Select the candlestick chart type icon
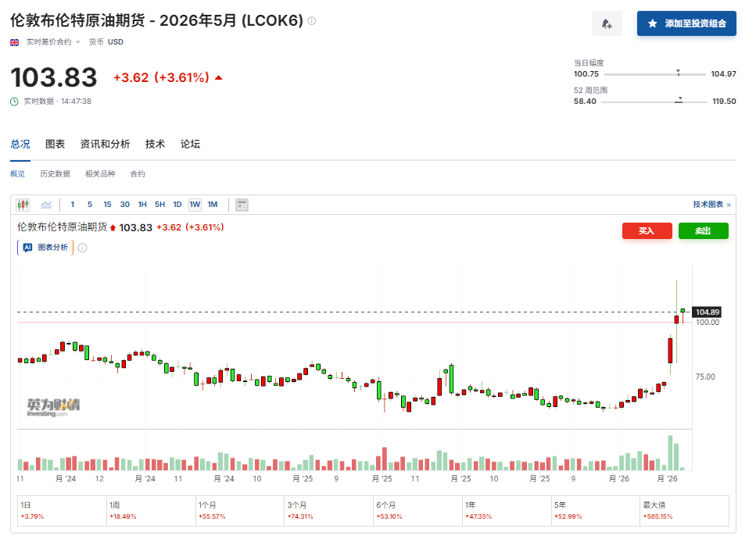The width and height of the screenshot is (756, 539). click(x=21, y=204)
